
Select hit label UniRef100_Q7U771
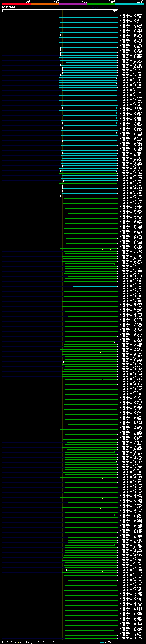click(131, 111)
